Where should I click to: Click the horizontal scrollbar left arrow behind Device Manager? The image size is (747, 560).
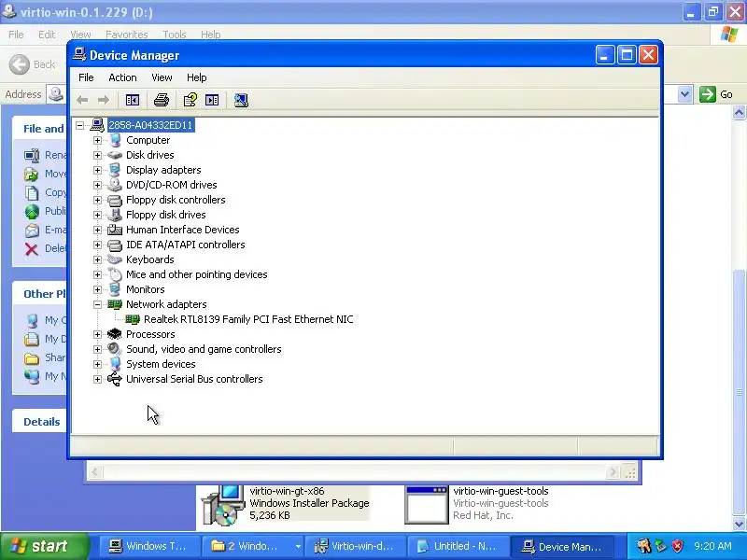95,472
